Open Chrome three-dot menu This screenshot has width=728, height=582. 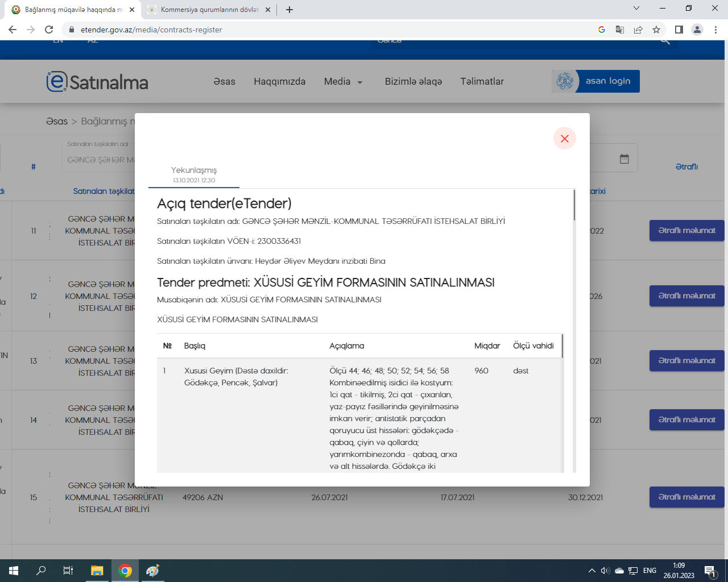pos(715,30)
